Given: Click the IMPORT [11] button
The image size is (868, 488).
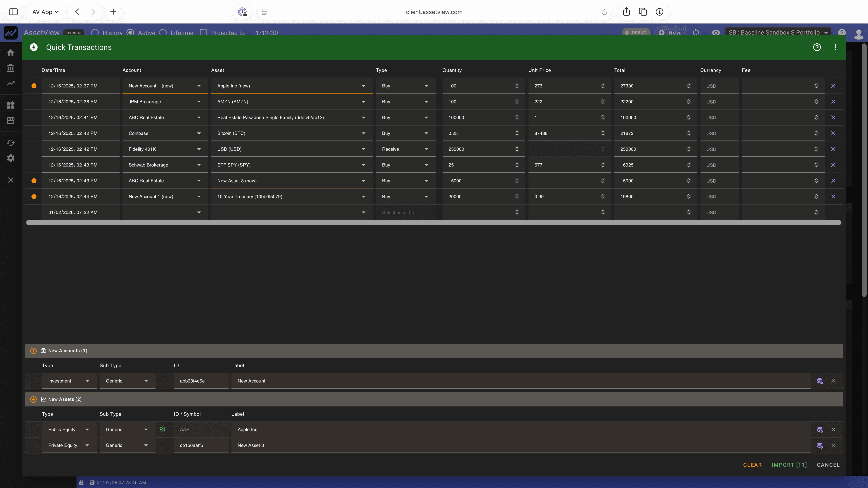Looking at the screenshot, I should click(789, 465).
